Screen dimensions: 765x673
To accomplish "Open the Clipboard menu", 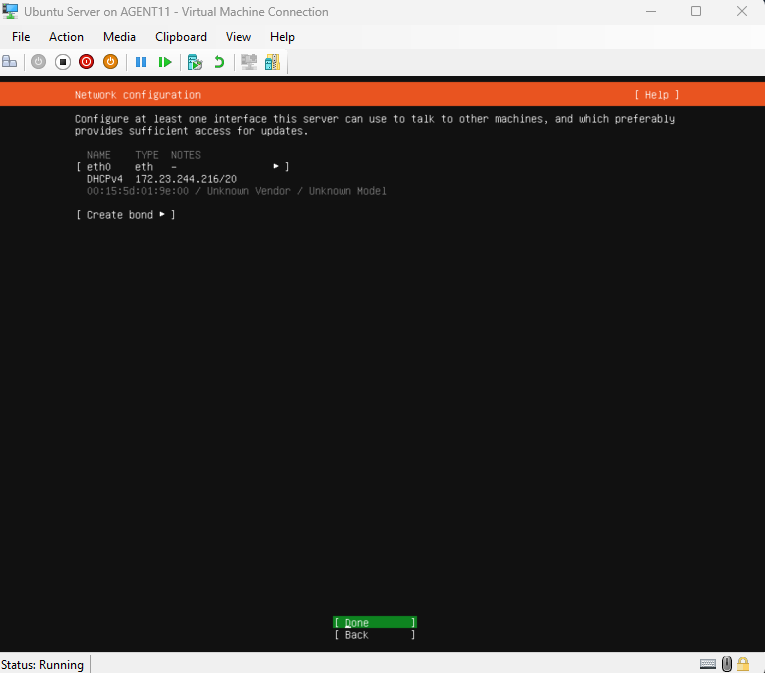I will click(181, 37).
